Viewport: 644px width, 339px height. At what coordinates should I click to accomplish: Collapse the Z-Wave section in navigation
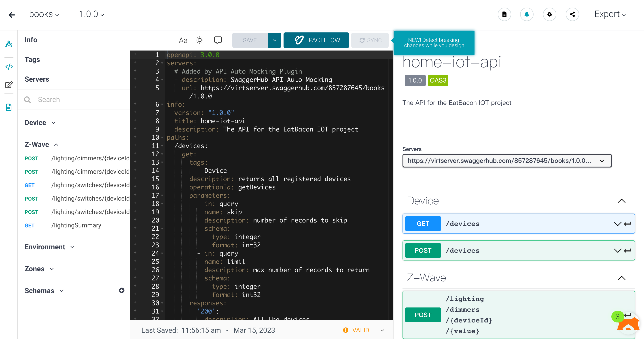(57, 145)
